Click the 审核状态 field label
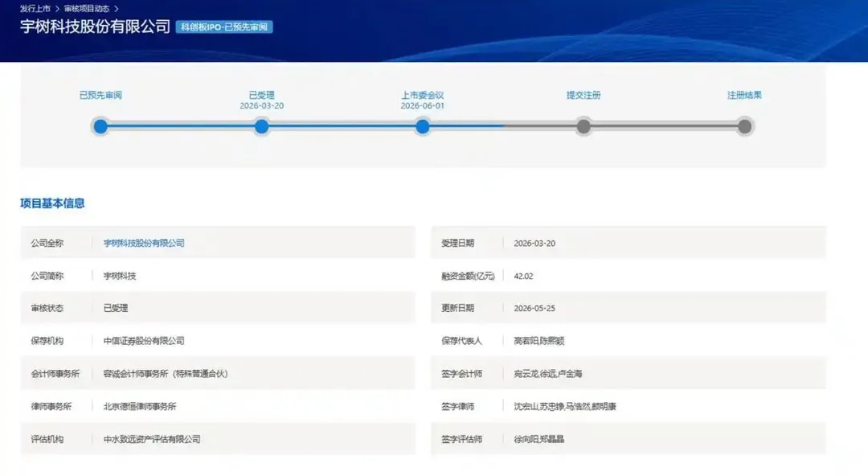 [47, 308]
